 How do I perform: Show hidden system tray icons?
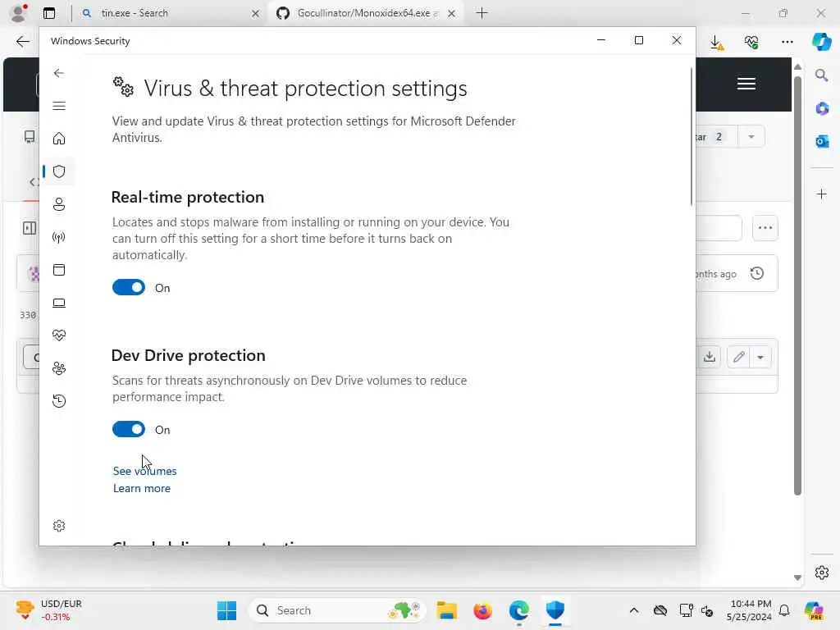coord(634,610)
